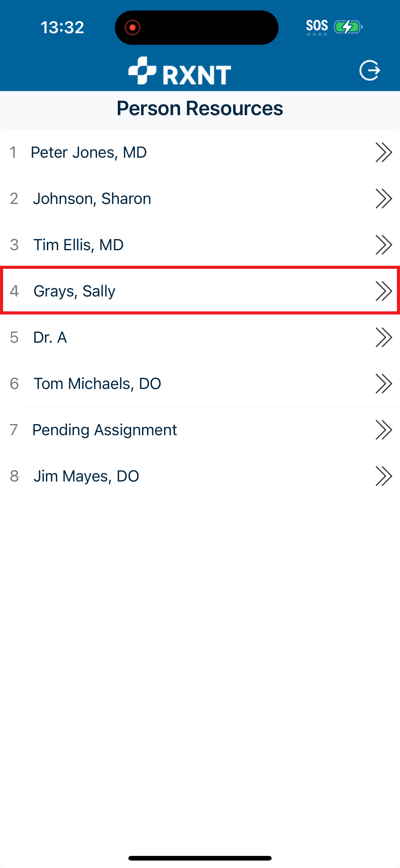Select Jim Mayes, DO name

click(86, 476)
